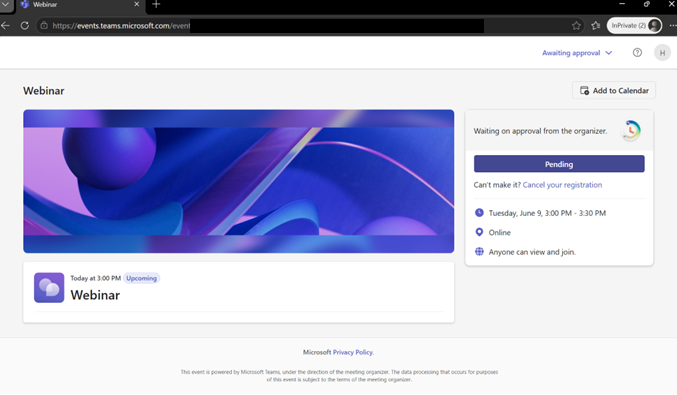Open the H account avatar
Image resolution: width=677 pixels, height=395 pixels.
[x=662, y=53]
